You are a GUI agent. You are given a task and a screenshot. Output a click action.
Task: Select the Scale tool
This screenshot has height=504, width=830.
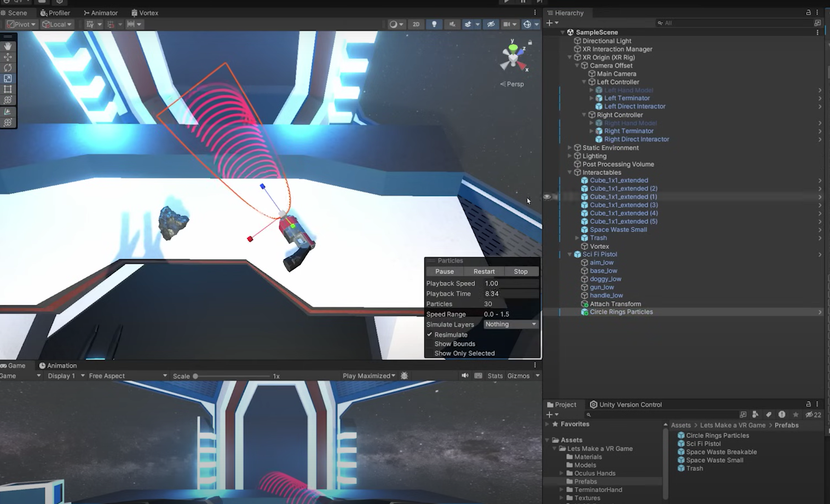[8, 78]
